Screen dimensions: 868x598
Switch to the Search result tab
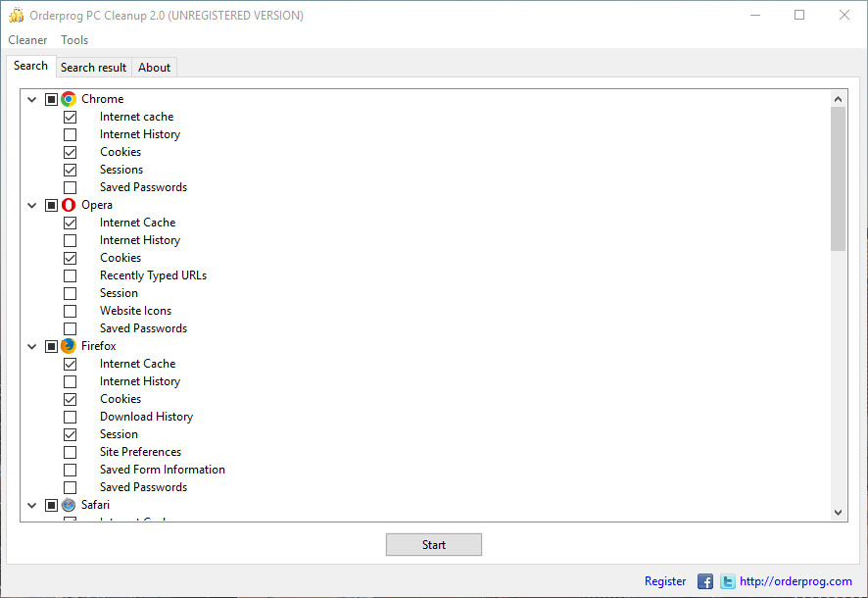point(93,68)
